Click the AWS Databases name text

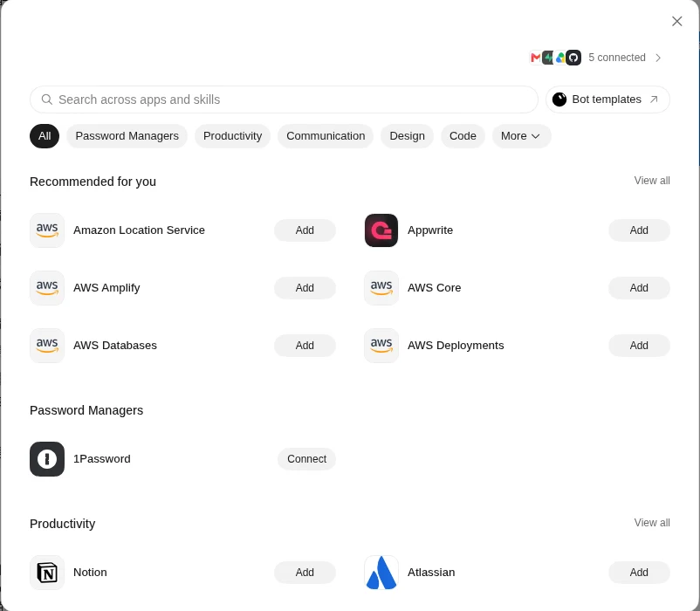114,346
